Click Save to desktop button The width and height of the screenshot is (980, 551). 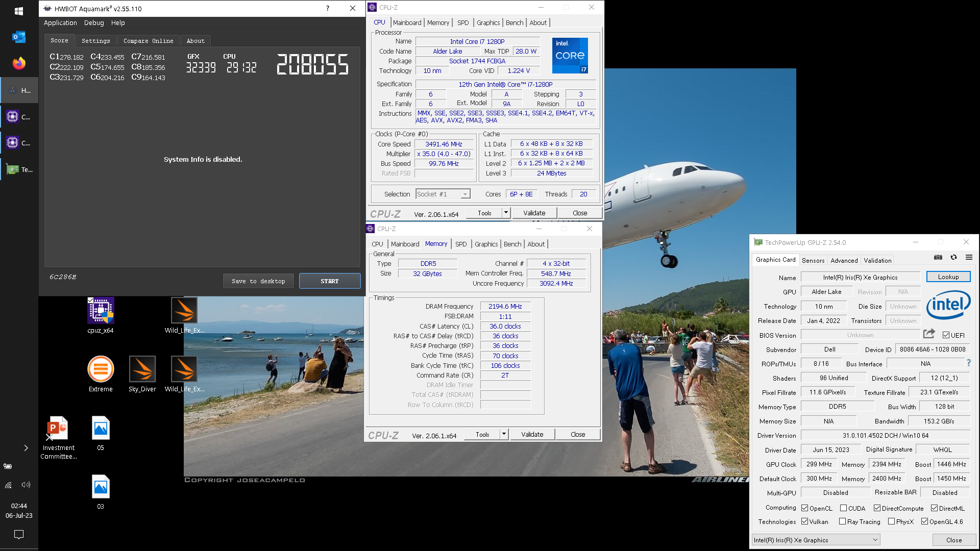pyautogui.click(x=258, y=281)
